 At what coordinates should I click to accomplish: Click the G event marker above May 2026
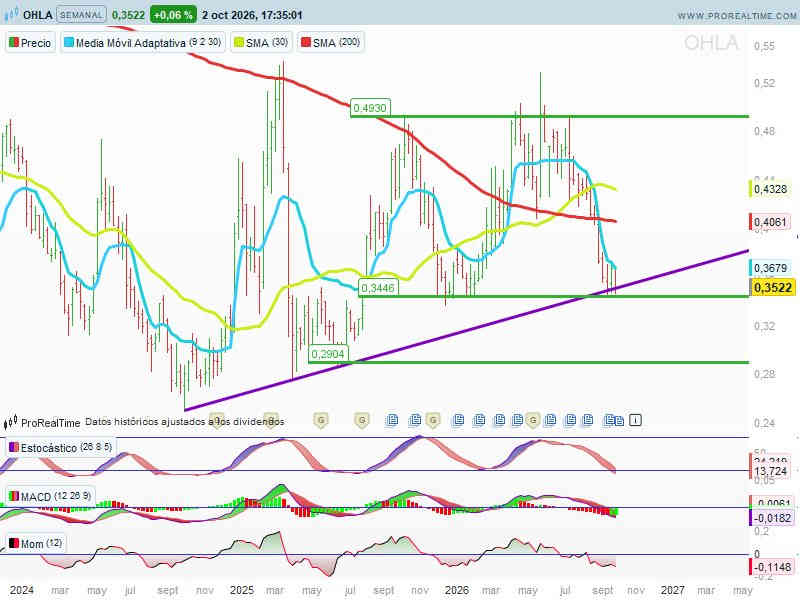[x=533, y=420]
